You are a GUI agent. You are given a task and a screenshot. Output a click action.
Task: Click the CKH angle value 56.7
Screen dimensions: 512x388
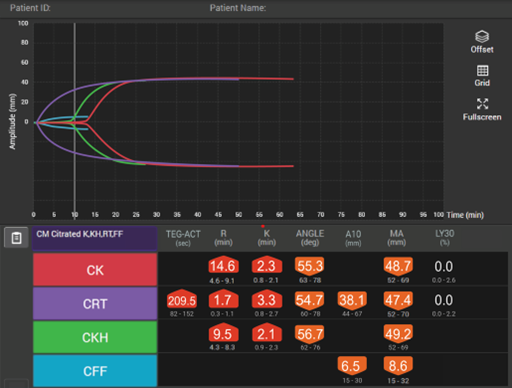tap(310, 334)
